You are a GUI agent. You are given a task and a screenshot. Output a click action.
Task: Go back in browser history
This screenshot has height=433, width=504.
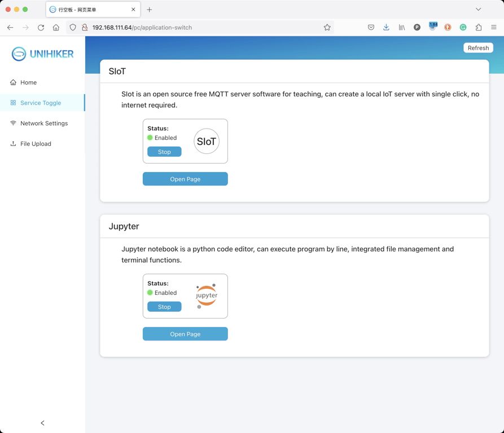pyautogui.click(x=10, y=28)
